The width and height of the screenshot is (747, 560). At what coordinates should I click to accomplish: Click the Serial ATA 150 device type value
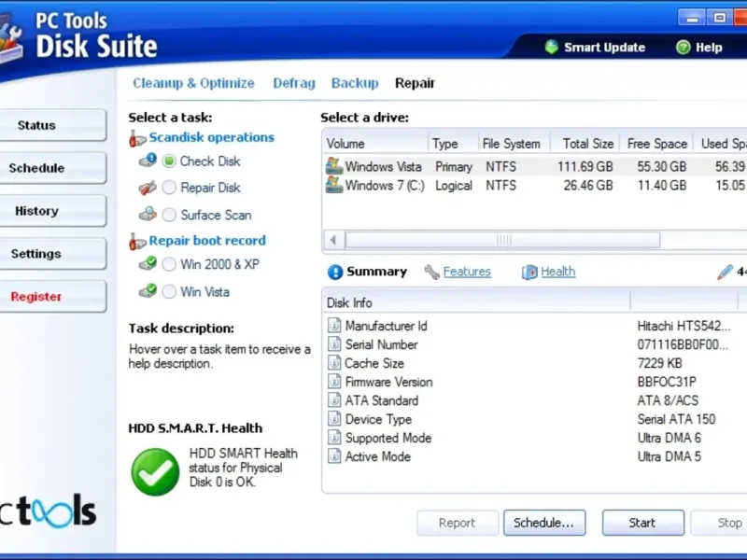pos(676,419)
